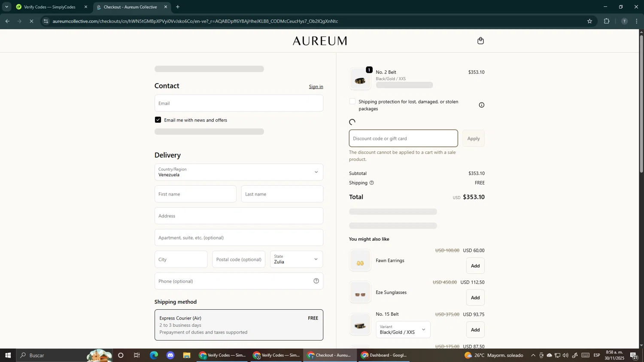Open Discord from the taskbar
644x362 pixels.
[x=170, y=356]
